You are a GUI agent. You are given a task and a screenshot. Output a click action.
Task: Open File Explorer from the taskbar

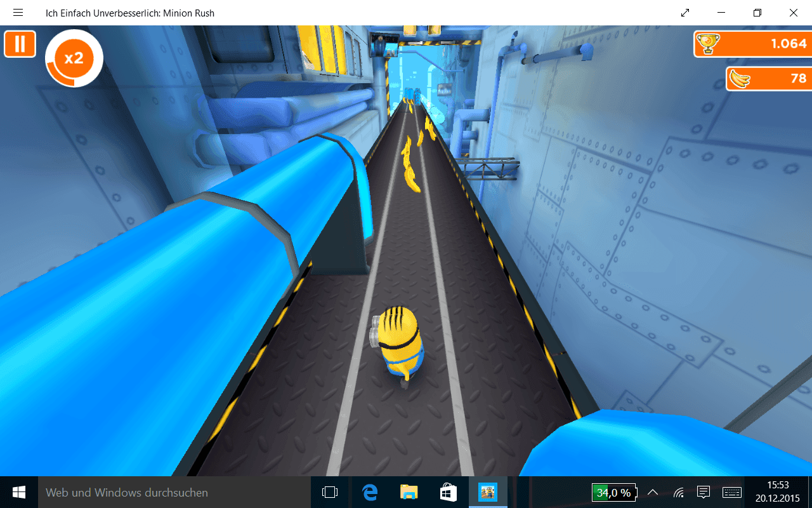tap(409, 492)
